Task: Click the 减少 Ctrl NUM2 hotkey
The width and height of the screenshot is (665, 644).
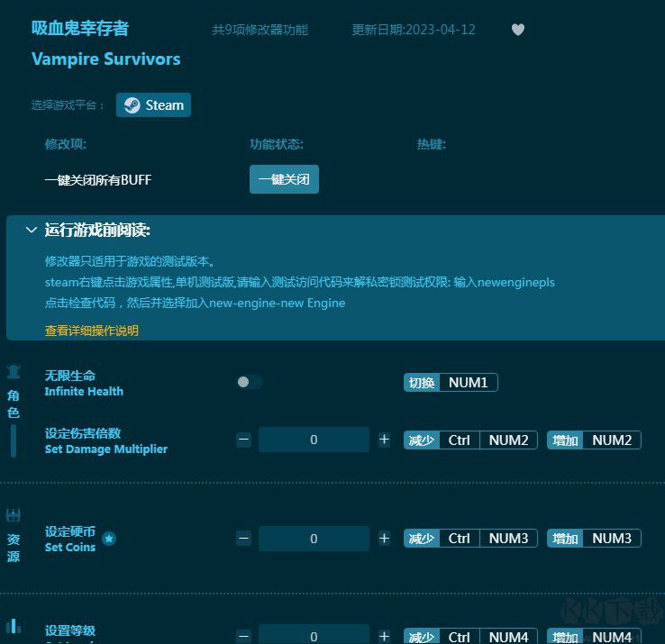Action: pyautogui.click(x=470, y=440)
